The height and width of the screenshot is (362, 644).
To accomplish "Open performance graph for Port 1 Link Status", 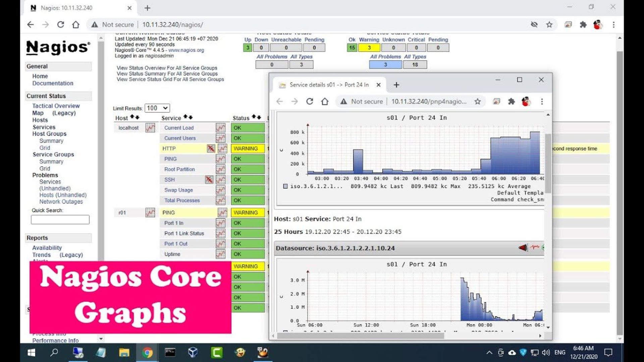I will pyautogui.click(x=220, y=233).
